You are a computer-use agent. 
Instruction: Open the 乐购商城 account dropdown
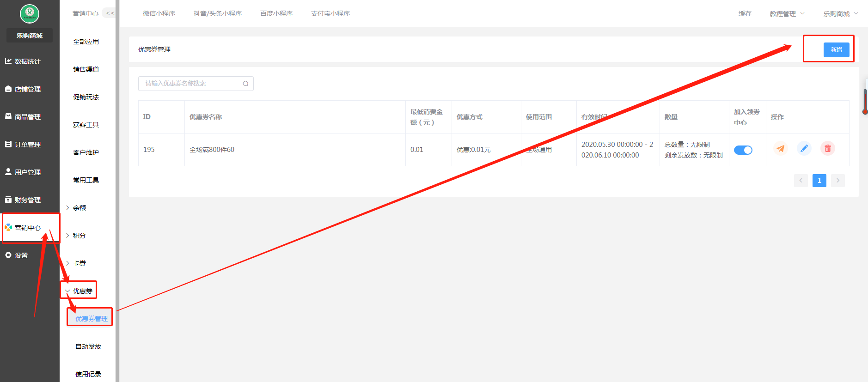[841, 14]
